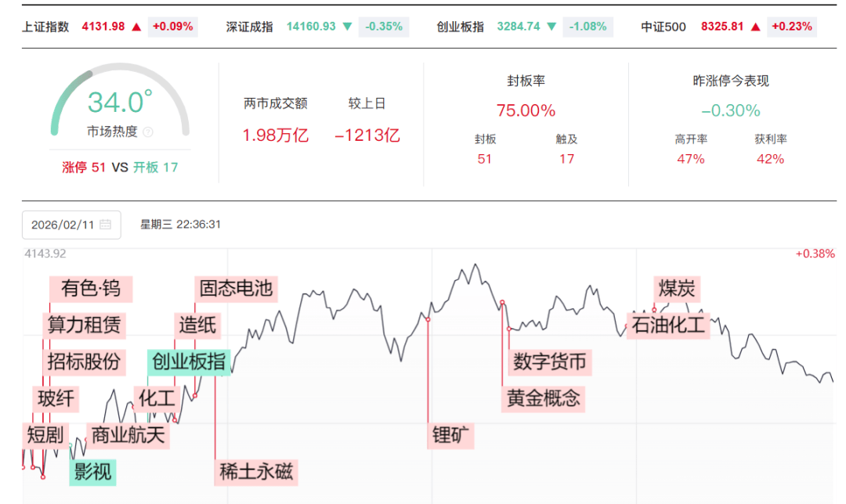Click the green 影视 chart tag
This screenshot has width=846, height=504.
coord(92,472)
